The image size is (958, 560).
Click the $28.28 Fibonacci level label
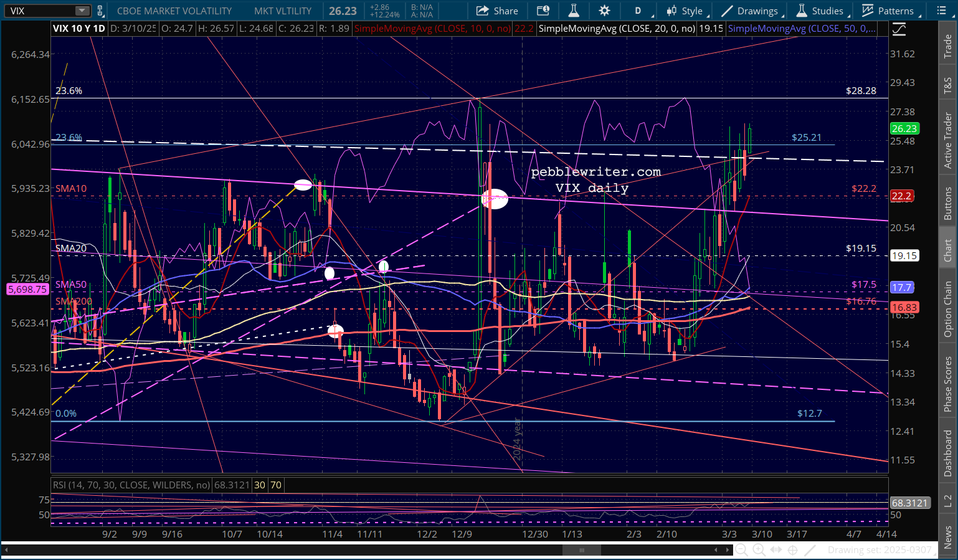[x=861, y=90]
